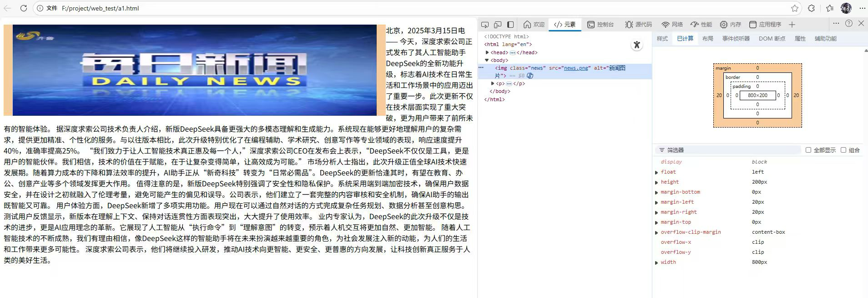This screenshot has width=868, height=298.
Task: Enable the 全部显示 (Show all) checkbox
Action: pyautogui.click(x=808, y=150)
